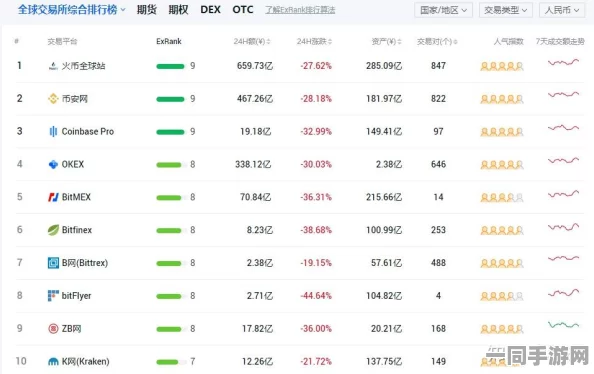The width and height of the screenshot is (594, 374).
Task: Switch to the 期货 tab
Action: tap(147, 10)
